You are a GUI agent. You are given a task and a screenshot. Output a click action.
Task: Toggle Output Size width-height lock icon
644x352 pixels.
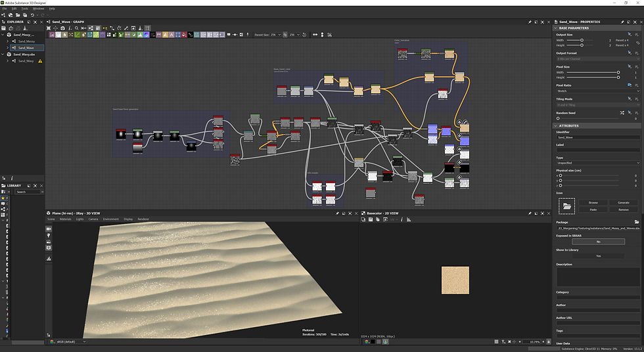(638, 43)
